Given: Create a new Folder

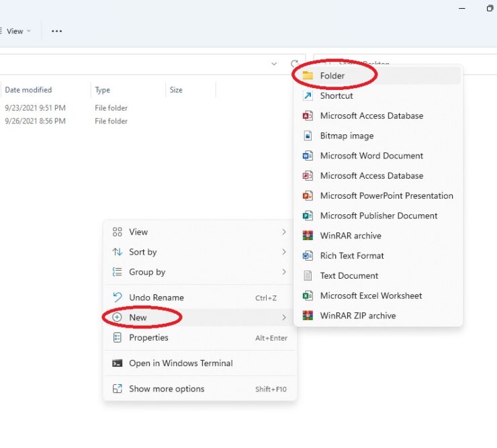Looking at the screenshot, I should coord(377,75).
